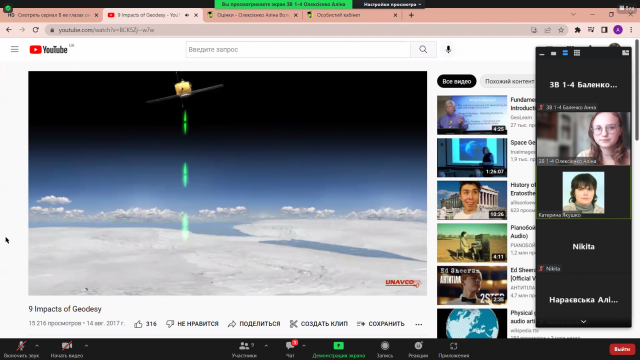The width and height of the screenshot is (640, 360).
Task: Like the video with thumbs up
Action: [145, 324]
